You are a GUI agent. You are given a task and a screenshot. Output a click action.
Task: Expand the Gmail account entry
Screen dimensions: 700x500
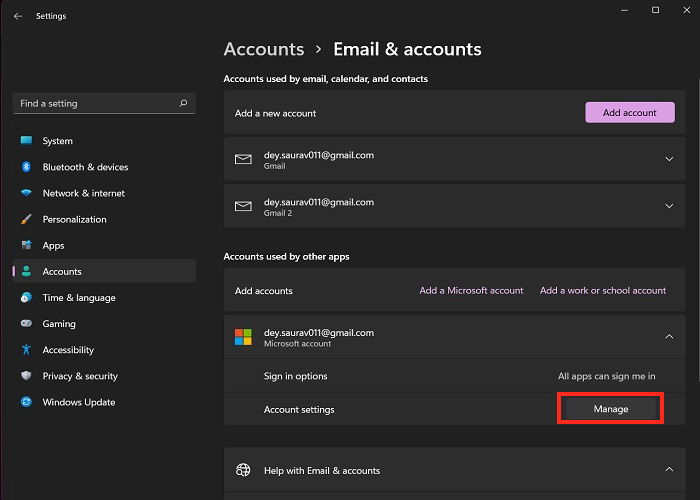(668, 159)
